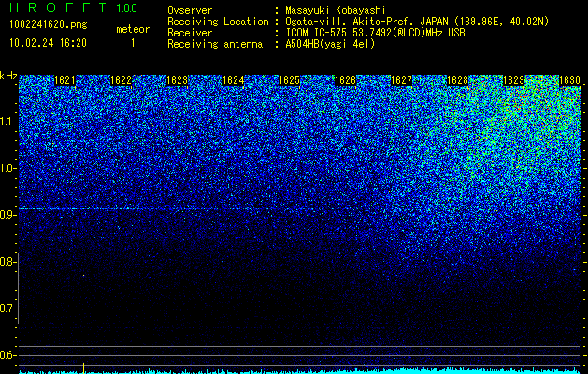This screenshot has height=374, width=588.
Task: Click the small yellow meteor echo dot
Action: coord(83,275)
